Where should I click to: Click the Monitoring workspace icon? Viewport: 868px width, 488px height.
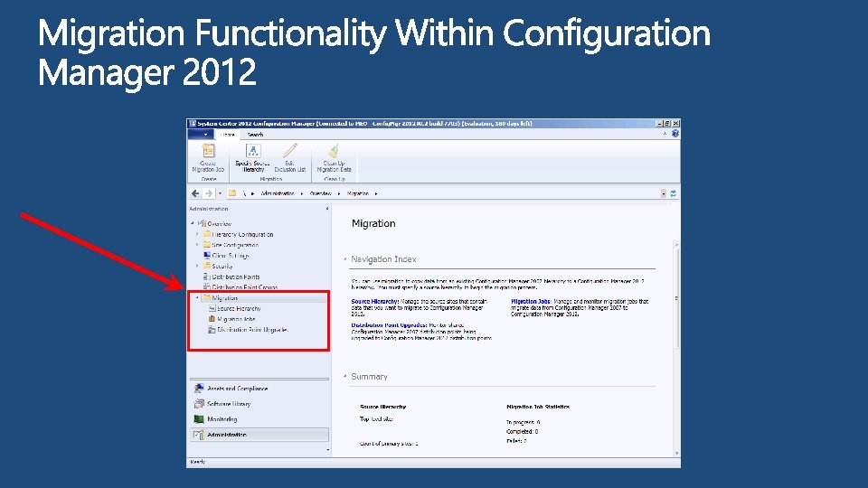click(199, 419)
